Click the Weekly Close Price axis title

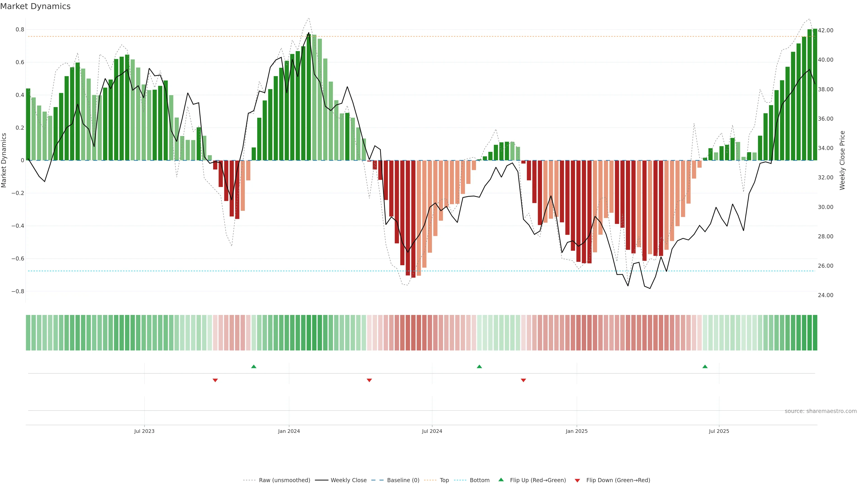pyautogui.click(x=842, y=160)
